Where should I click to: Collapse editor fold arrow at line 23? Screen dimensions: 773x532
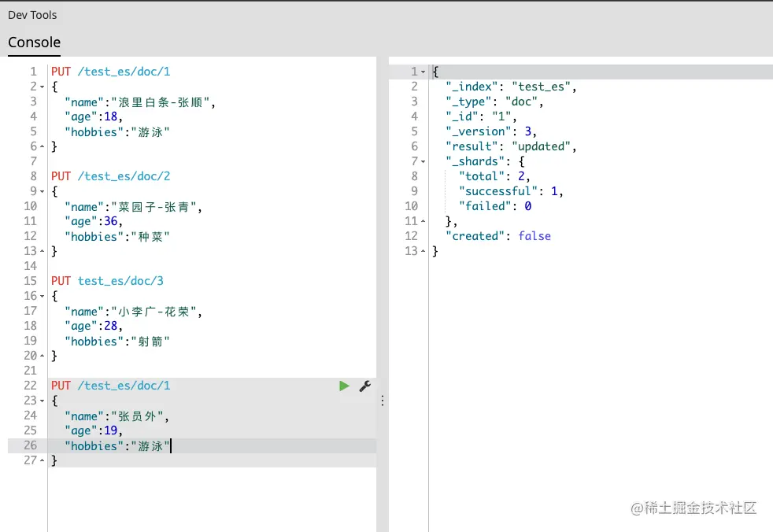[x=42, y=401]
